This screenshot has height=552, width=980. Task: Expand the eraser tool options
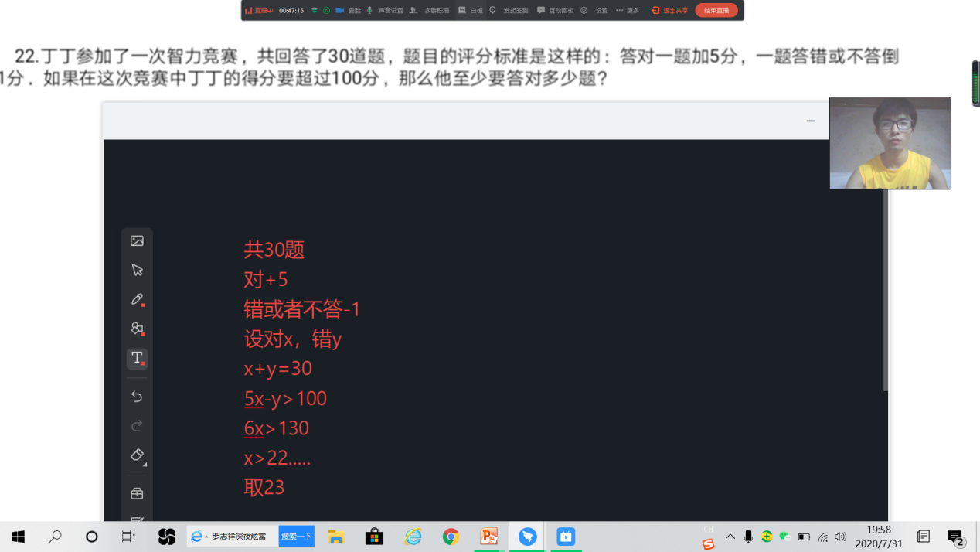(138, 455)
